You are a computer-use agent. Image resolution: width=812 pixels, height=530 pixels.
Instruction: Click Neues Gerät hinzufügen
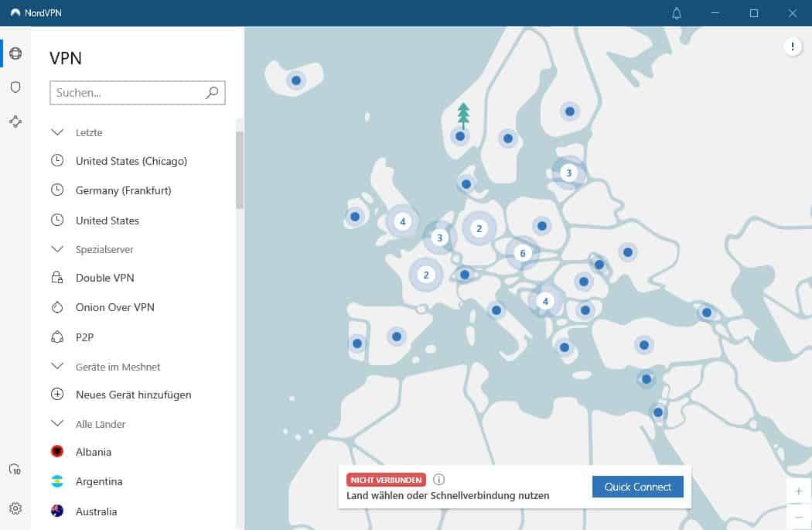coord(134,395)
